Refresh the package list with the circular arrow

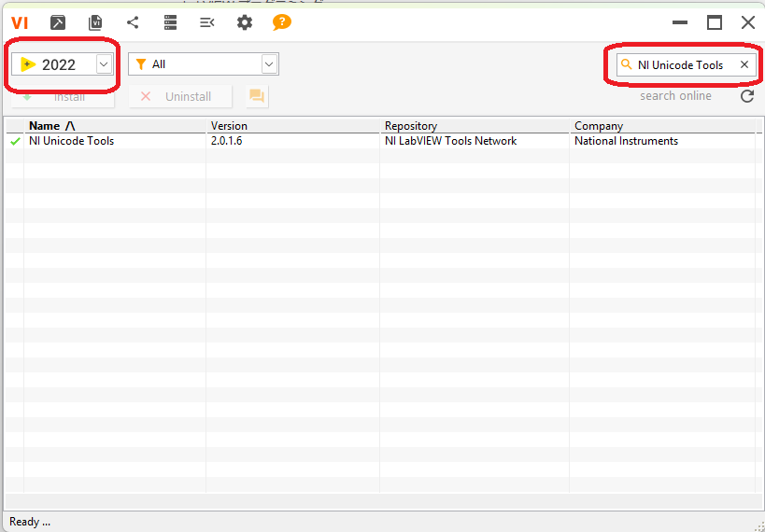click(747, 96)
